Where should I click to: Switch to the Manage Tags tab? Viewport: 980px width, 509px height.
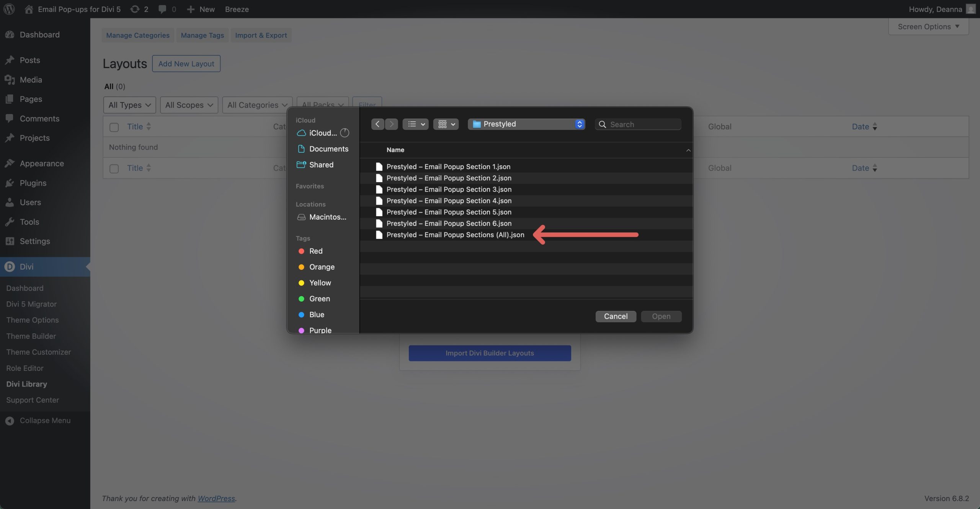[202, 35]
